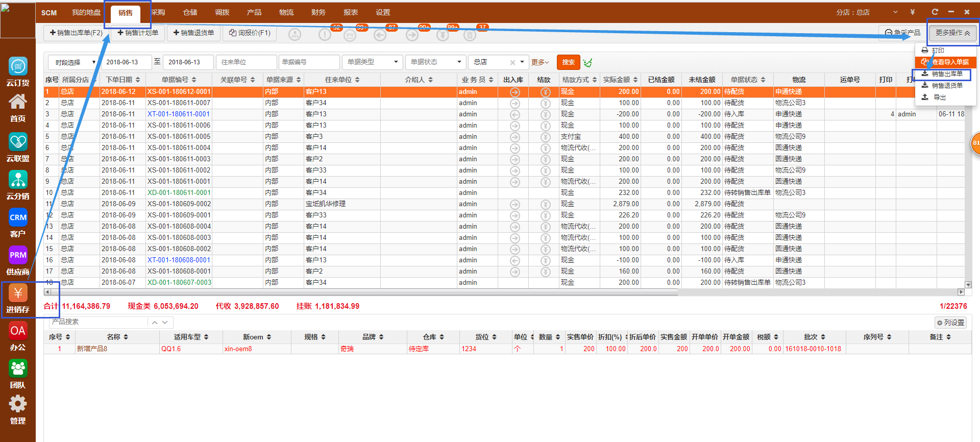Click the 结款 yen icon in row 2
The width and height of the screenshot is (980, 442).
[545, 103]
